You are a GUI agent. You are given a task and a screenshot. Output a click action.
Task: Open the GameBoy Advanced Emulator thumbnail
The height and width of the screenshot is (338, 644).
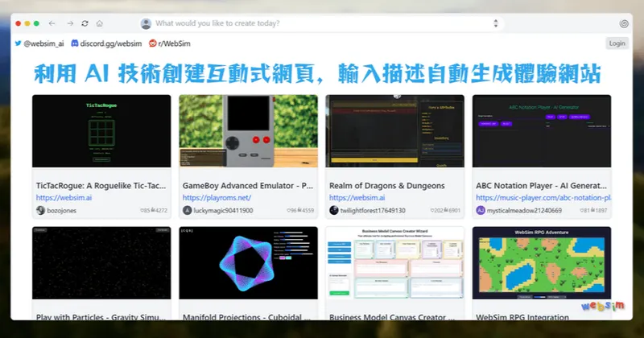248,131
